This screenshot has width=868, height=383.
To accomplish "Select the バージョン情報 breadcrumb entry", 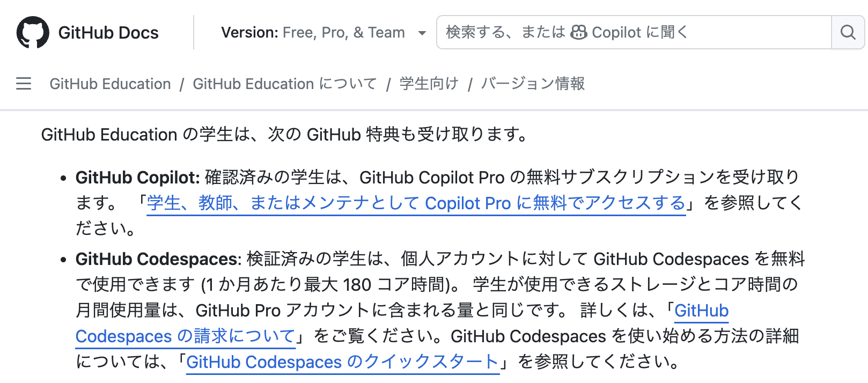I will click(533, 84).
